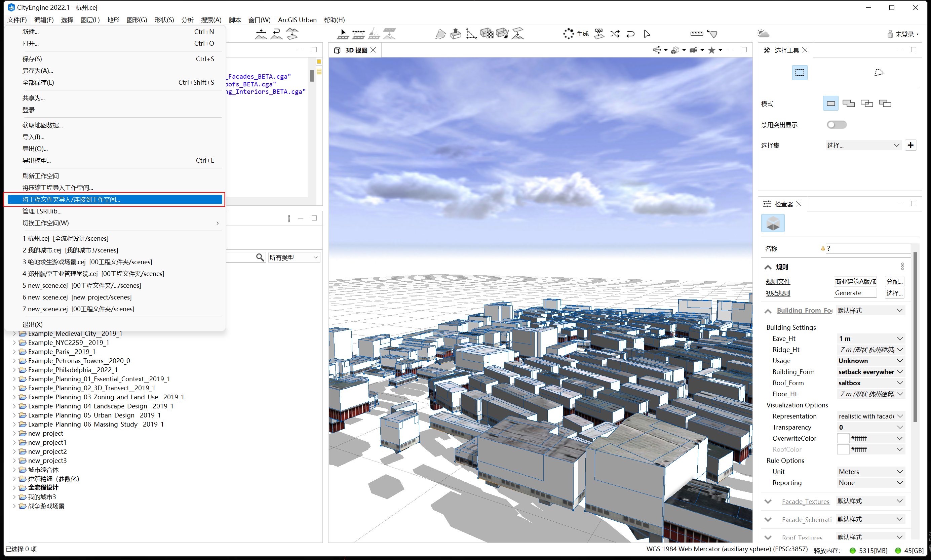931x560 pixels.
Task: Click the polygonal shape creation tool icon
Action: [440, 34]
